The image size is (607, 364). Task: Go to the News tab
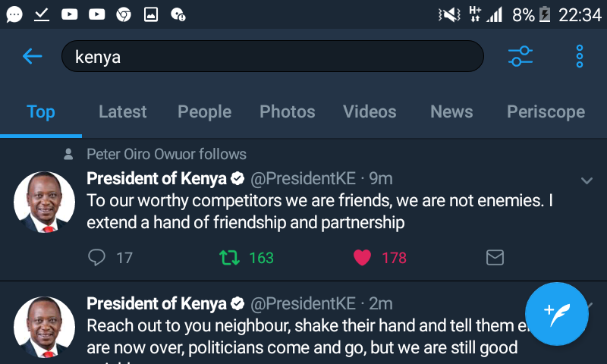tap(451, 111)
